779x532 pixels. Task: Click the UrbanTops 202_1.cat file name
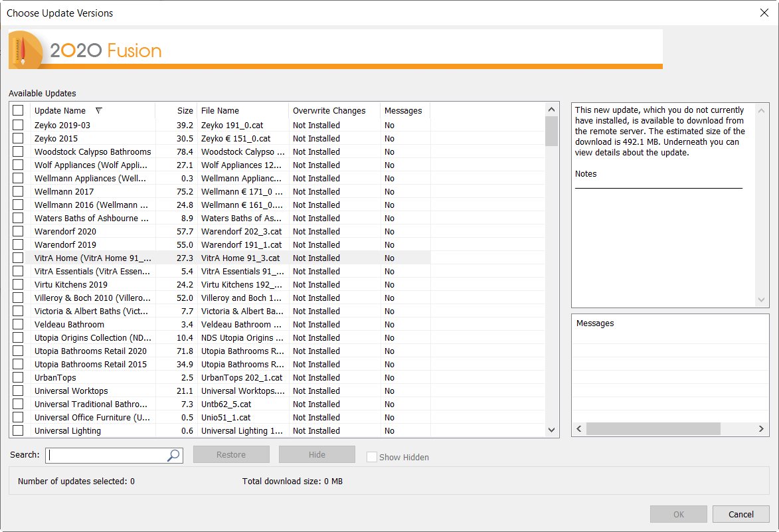242,377
